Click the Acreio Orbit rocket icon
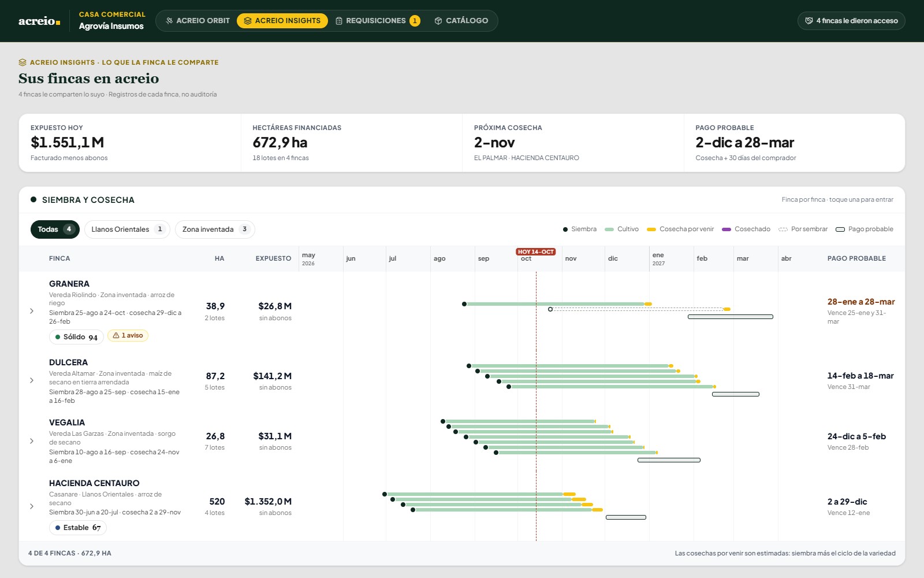 click(169, 21)
